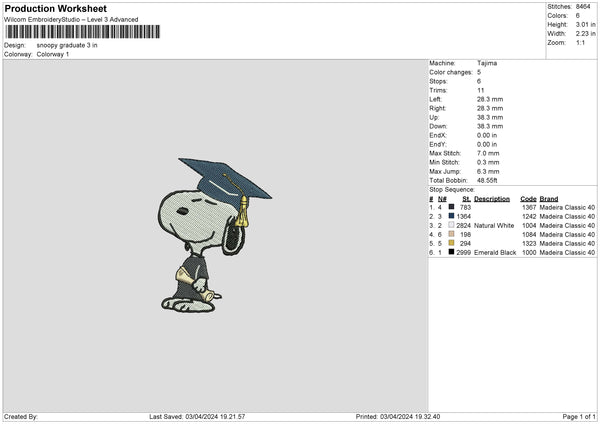600x424 pixels.
Task: Click 'Page 1 of 1' footer text
Action: coord(579,416)
